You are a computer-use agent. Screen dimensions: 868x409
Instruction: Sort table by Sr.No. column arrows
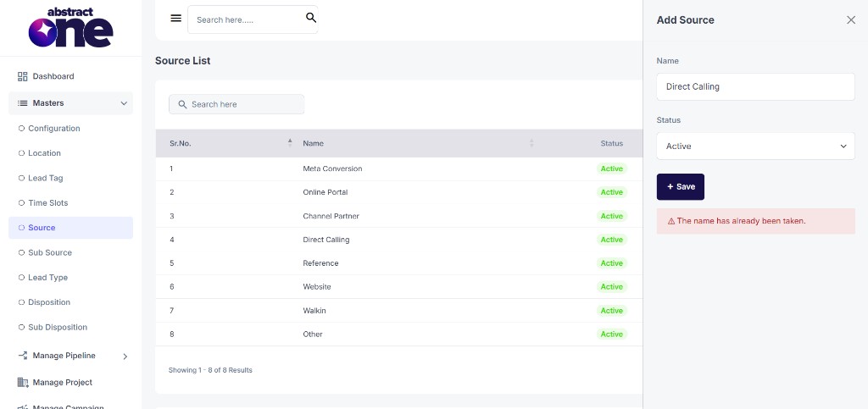point(290,143)
